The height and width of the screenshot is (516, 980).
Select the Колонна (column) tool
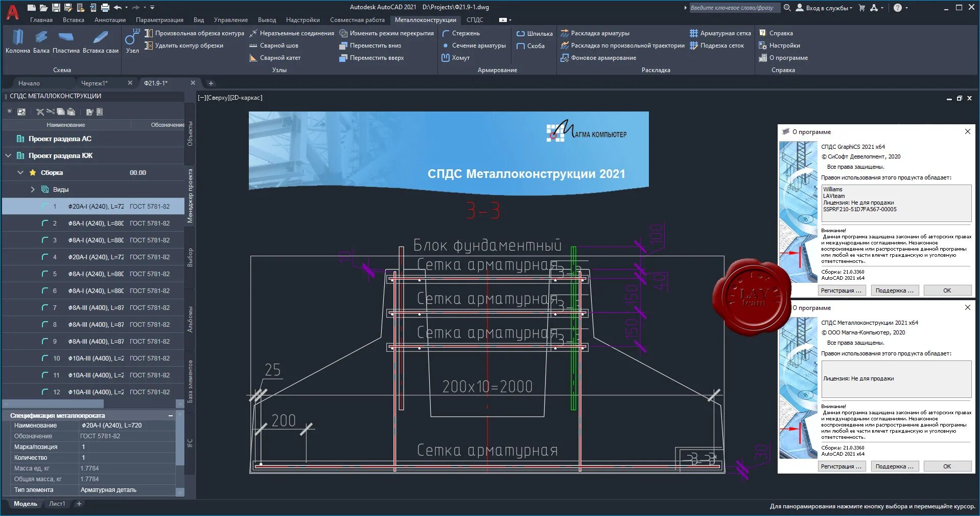tap(17, 41)
